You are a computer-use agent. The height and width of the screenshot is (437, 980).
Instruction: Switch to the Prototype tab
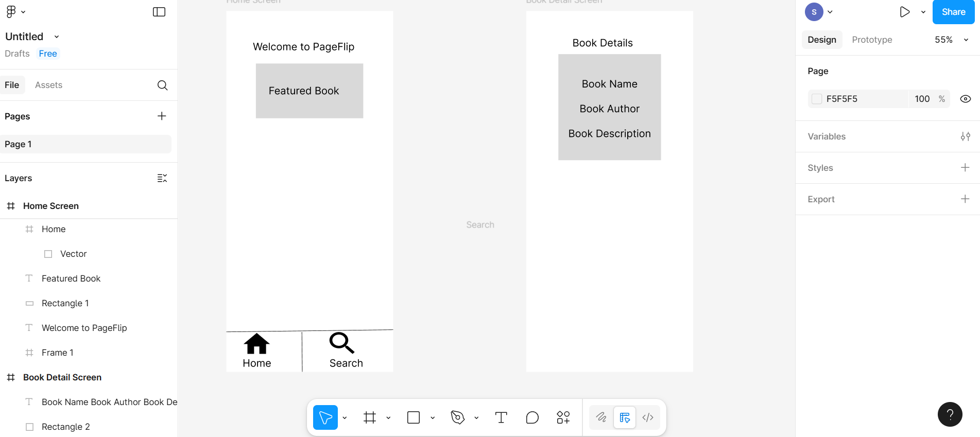pos(871,40)
